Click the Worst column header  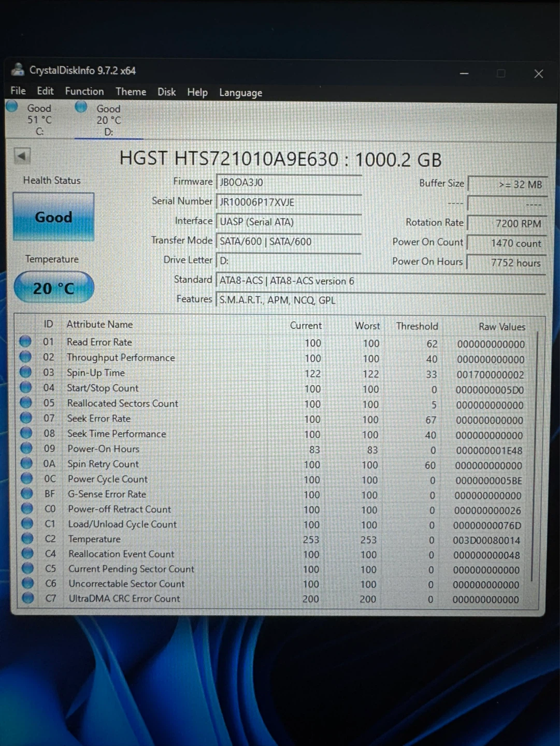[367, 326]
